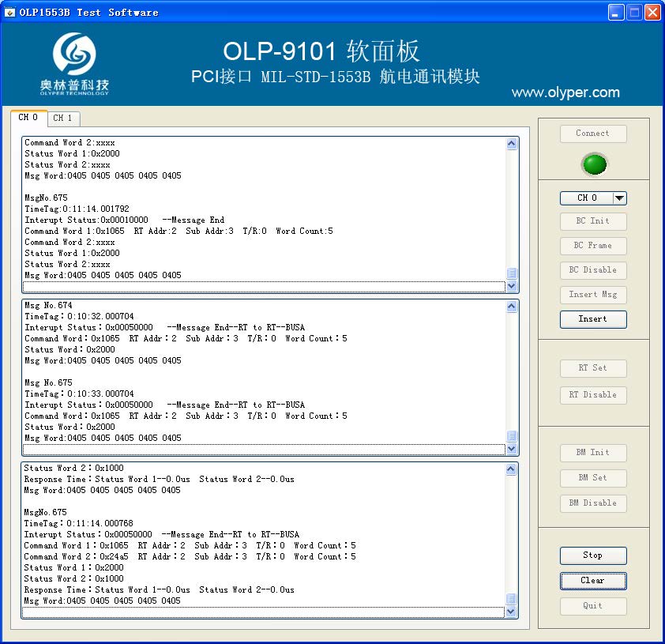
Task: Click 'Msg No.674' in middle pane
Action: point(48,306)
